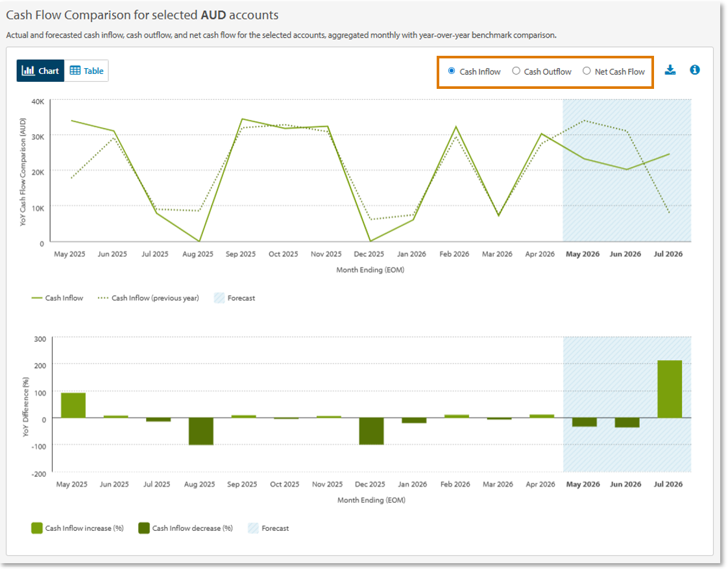Click the May 2025 increase bar
Image resolution: width=728 pixels, height=569 pixels.
click(x=73, y=405)
